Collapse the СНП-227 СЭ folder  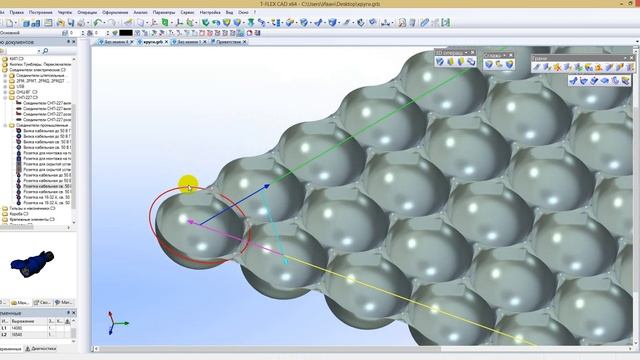pos(5,98)
